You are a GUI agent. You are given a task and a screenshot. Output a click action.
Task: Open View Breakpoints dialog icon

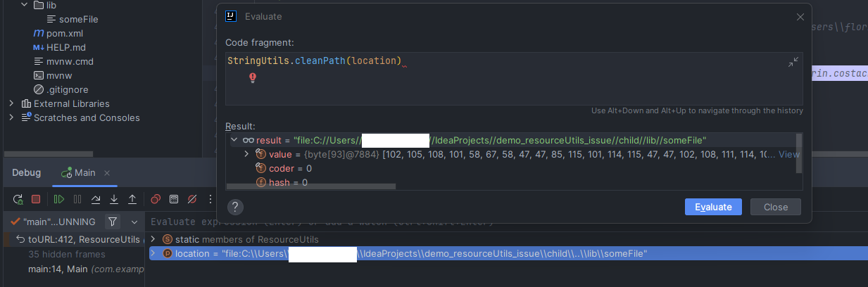coord(156,199)
